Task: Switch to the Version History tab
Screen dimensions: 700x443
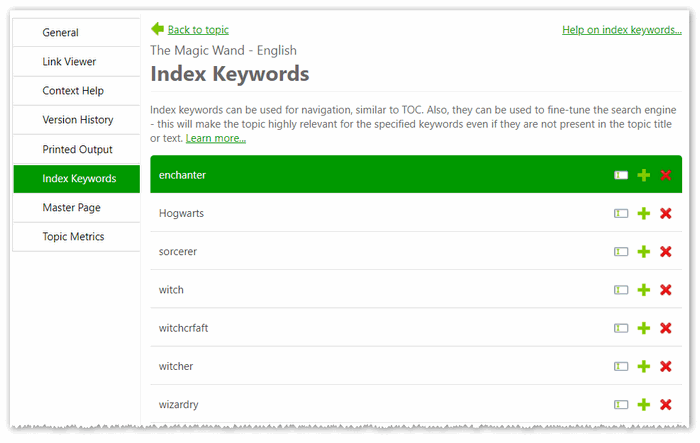Action: 77,120
